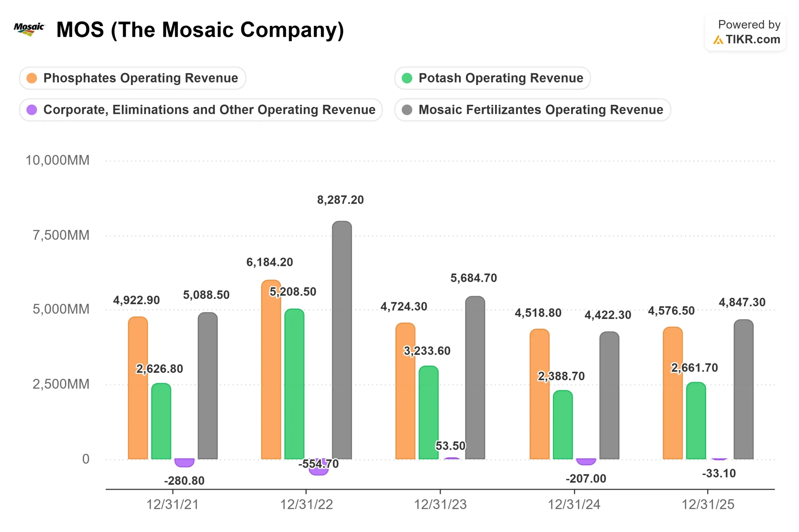Screen dimensions: 799x532
Task: Click the orange Phosphates bar for 12/31/23
Action: click(405, 391)
